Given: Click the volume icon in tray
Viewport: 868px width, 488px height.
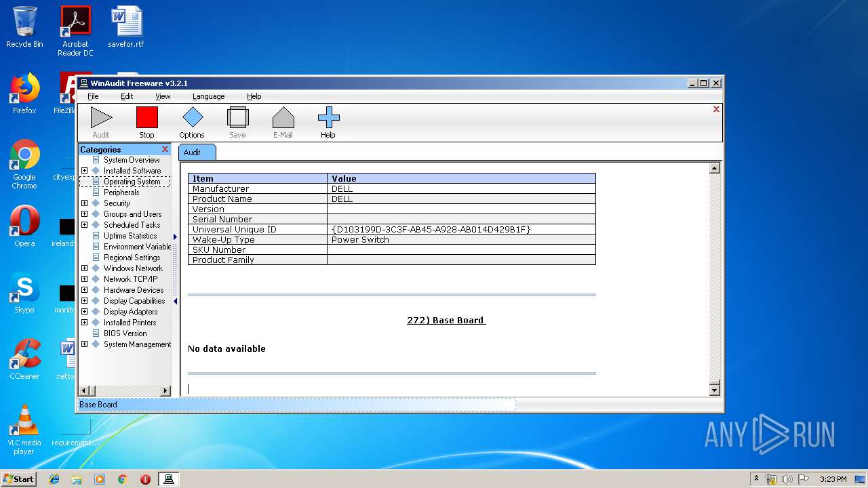Looking at the screenshot, I should pos(787,479).
